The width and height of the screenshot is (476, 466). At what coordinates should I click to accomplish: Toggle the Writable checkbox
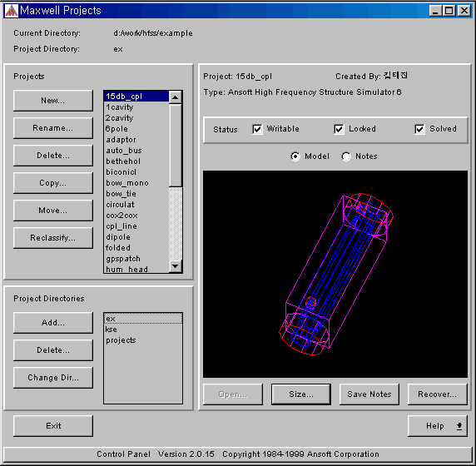point(257,129)
